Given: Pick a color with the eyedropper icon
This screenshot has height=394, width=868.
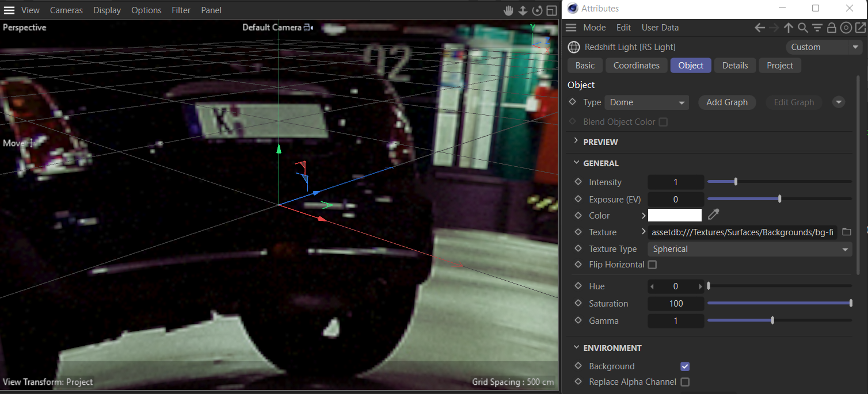Looking at the screenshot, I should coord(714,215).
